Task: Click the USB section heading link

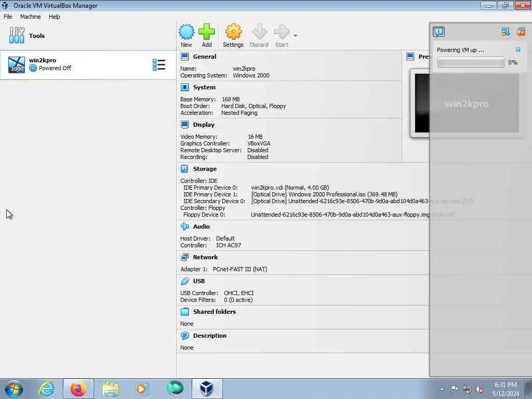Action: 199,281
